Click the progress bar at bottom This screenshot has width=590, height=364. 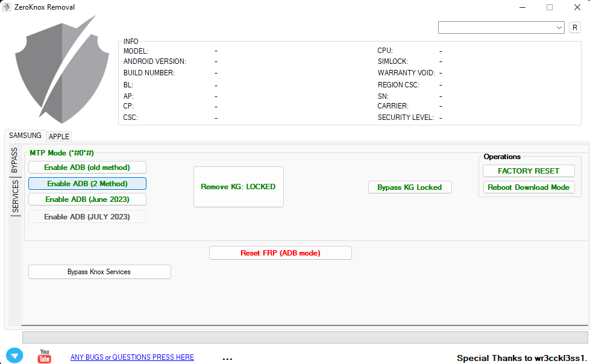tap(305, 337)
